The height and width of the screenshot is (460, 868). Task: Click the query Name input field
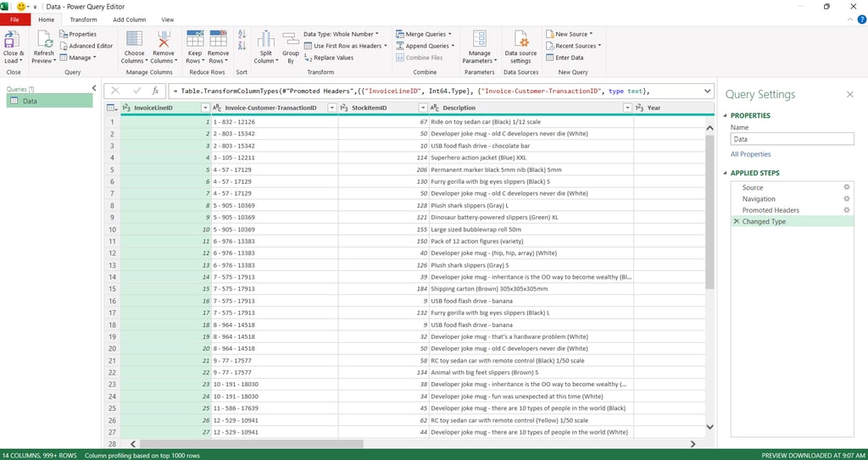[x=791, y=139]
